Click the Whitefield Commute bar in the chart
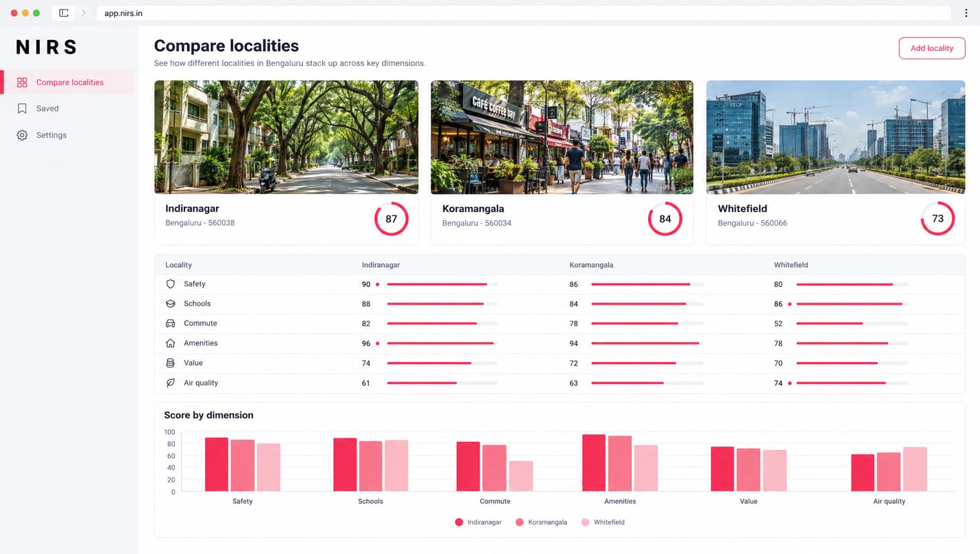This screenshot has height=554, width=980. (x=521, y=476)
